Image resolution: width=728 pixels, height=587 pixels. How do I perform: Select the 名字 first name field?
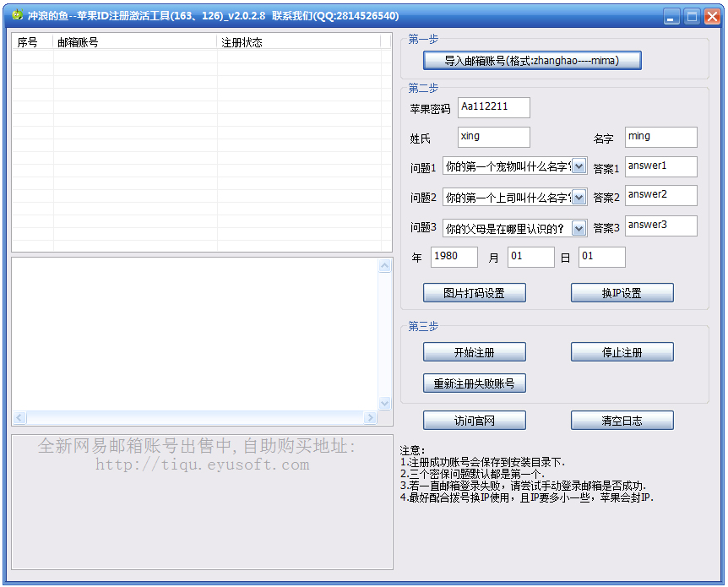[x=661, y=137]
